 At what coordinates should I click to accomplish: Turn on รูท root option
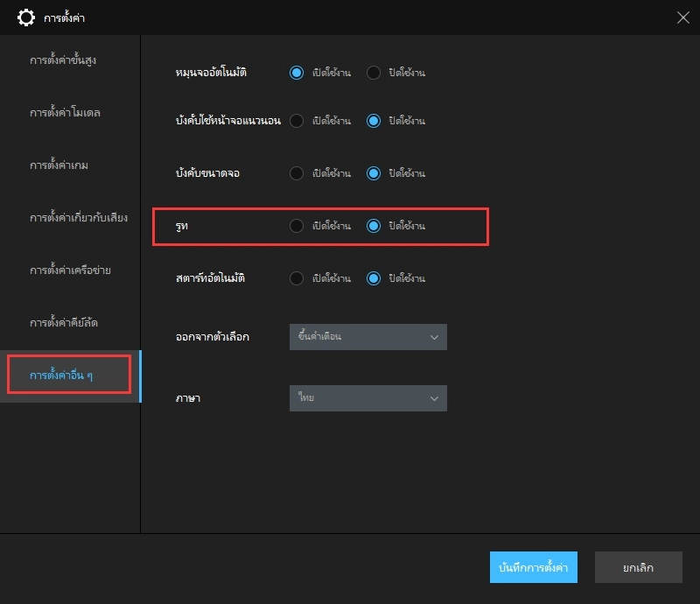click(297, 226)
